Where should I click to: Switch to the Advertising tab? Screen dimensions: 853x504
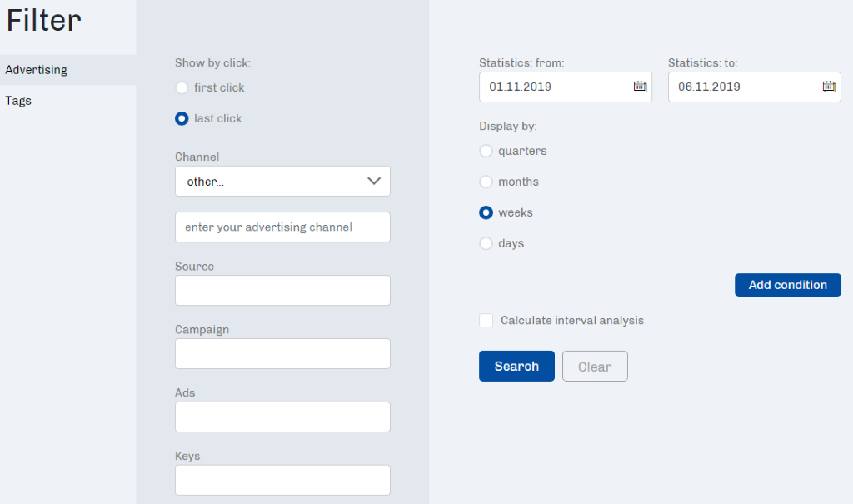point(68,70)
